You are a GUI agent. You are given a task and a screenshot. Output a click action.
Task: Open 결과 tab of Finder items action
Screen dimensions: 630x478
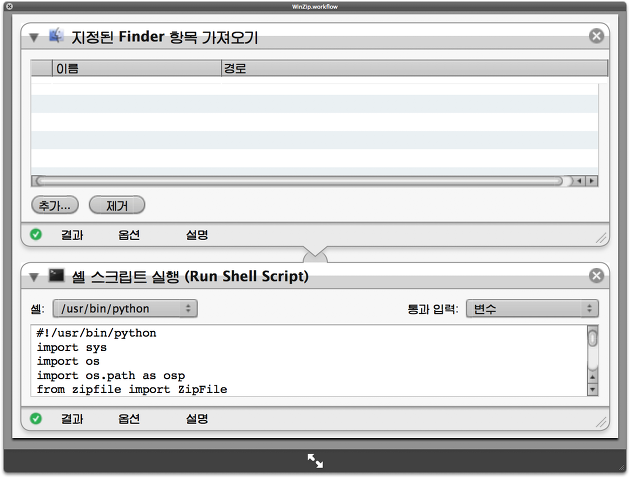[x=72, y=235]
